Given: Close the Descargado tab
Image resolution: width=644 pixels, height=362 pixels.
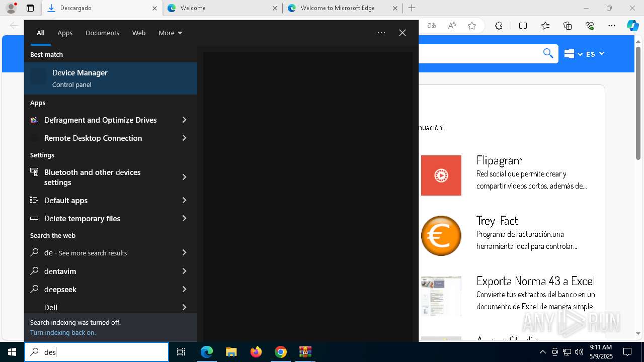Looking at the screenshot, I should [x=154, y=8].
